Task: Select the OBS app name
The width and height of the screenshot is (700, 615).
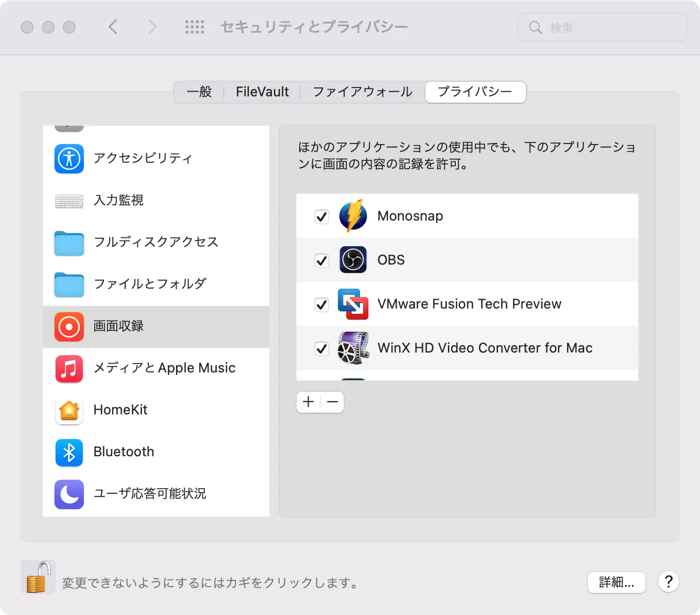Action: point(391,260)
